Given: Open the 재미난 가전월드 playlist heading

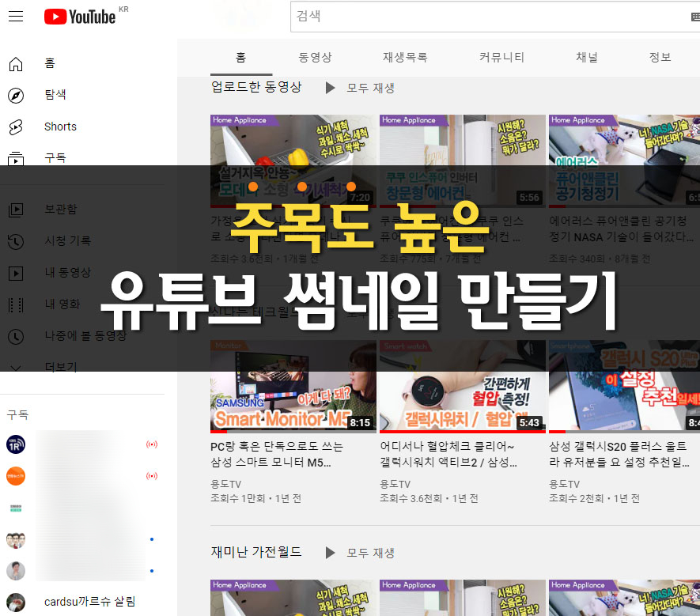Looking at the screenshot, I should [256, 552].
